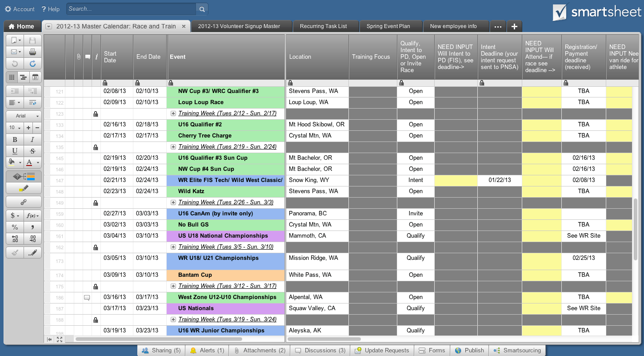
Task: Toggle italic formatting
Action: coord(32,140)
